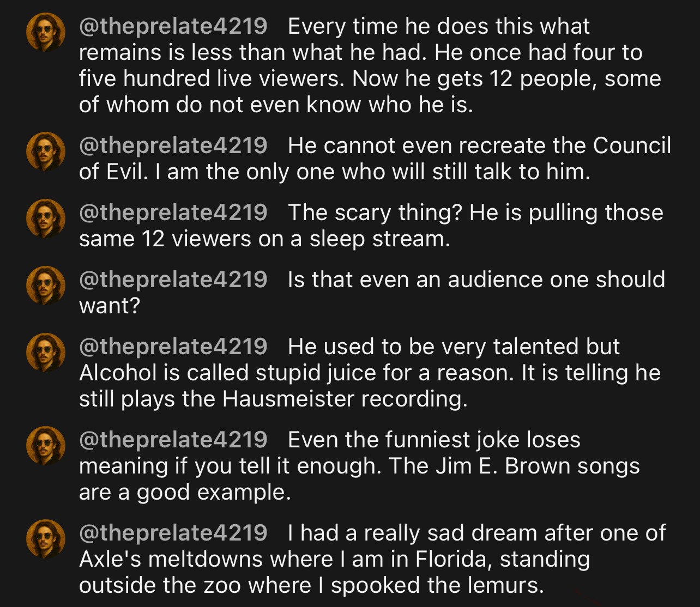This screenshot has width=700, height=607.
Task: Open profile picture beside the 'scary thing' comment
Action: click(46, 218)
